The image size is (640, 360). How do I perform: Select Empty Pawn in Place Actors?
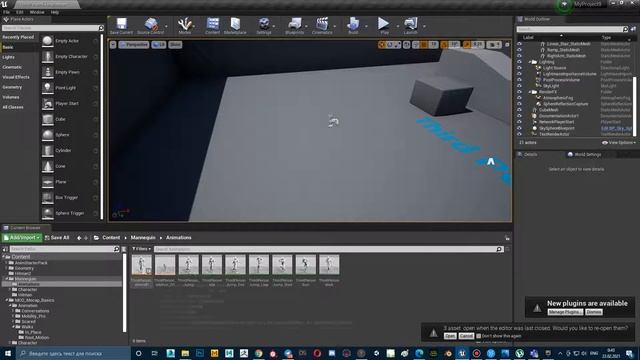point(70,72)
